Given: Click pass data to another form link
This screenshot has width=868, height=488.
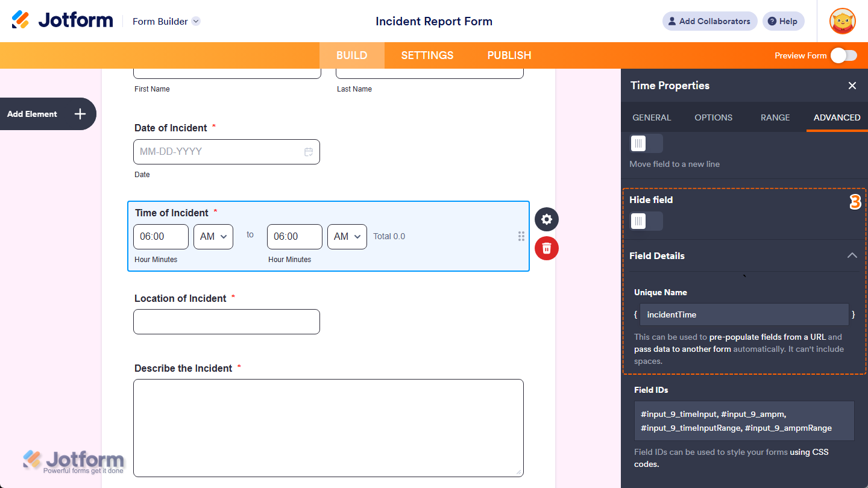Looking at the screenshot, I should click(682, 349).
